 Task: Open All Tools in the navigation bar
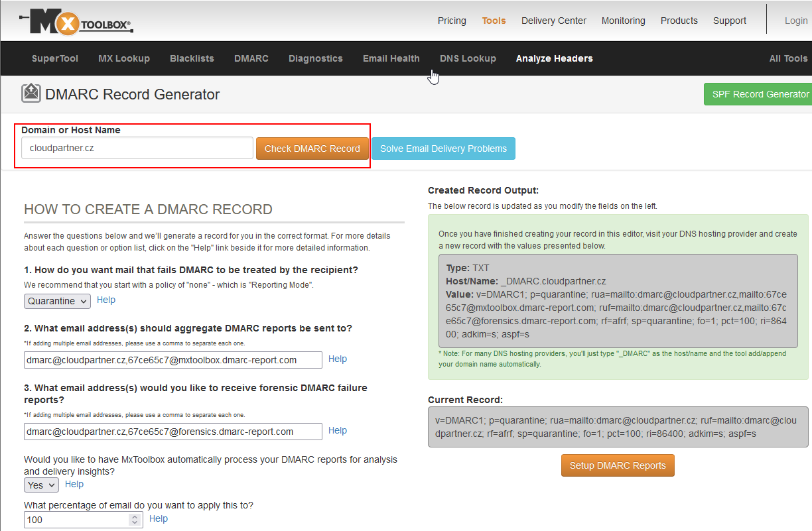click(x=788, y=58)
